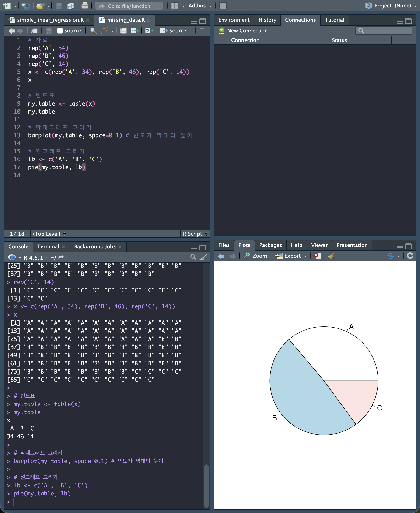Viewport: 420px width, 513px height.
Task: Enable the Source on Save checkbox
Action: (x=60, y=31)
